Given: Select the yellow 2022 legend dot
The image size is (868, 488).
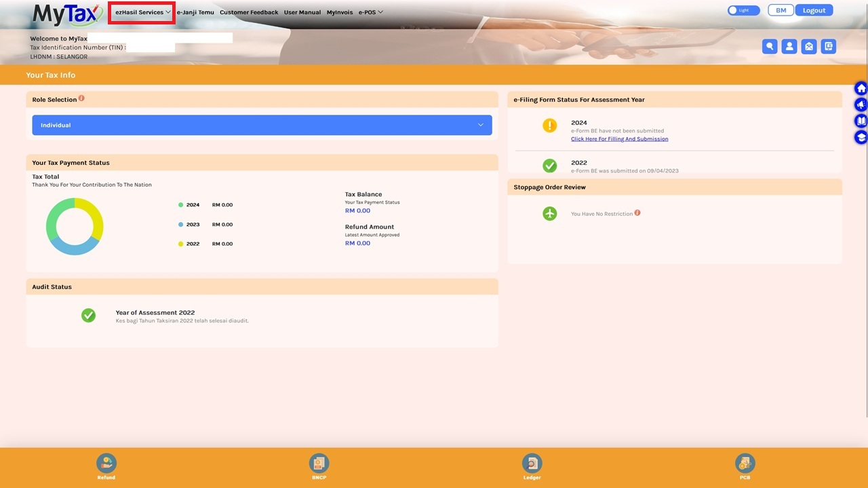Looking at the screenshot, I should click(x=181, y=244).
